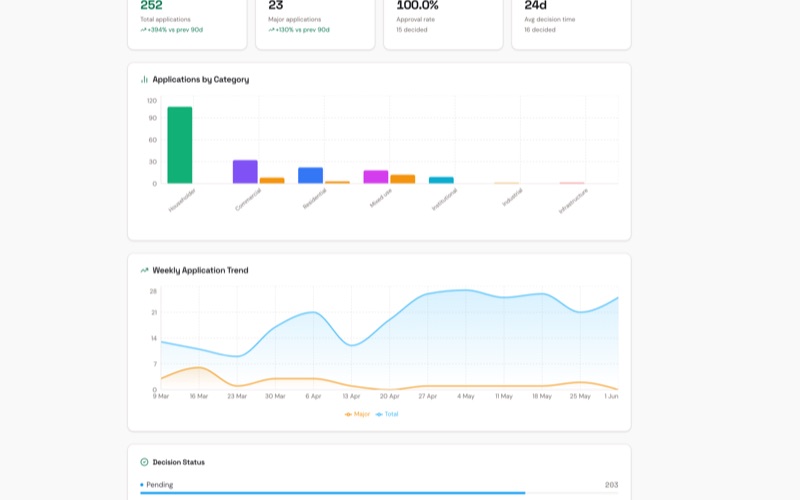Click the 25 May date label
800x500 pixels.
(x=580, y=396)
